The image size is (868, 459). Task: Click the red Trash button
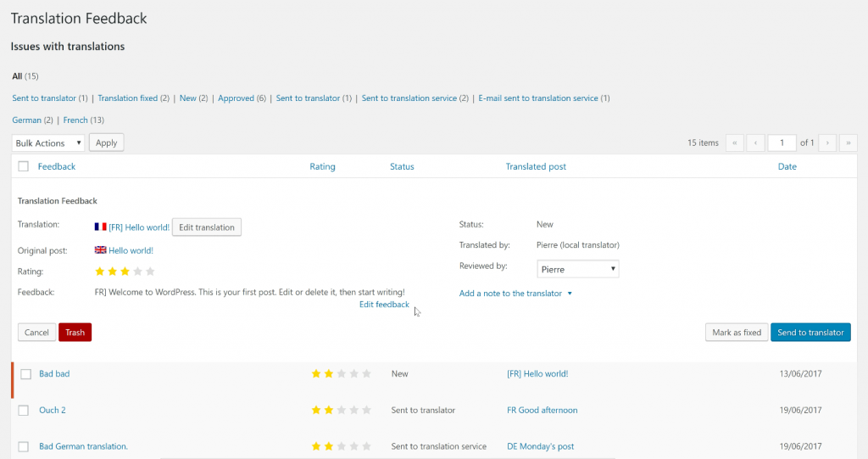(x=75, y=332)
